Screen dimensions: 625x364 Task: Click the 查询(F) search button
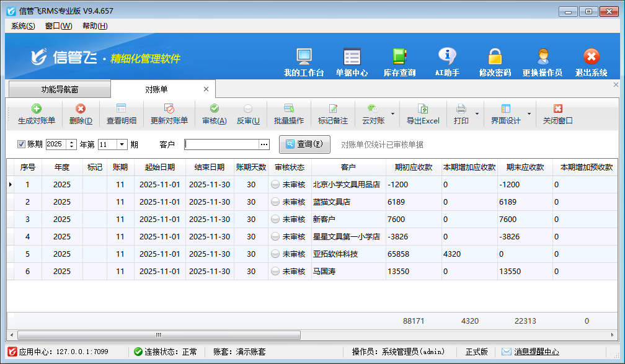(304, 144)
